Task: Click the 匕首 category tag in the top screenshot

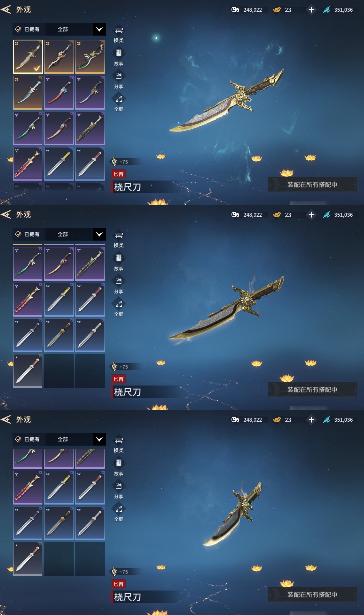Action: click(119, 174)
